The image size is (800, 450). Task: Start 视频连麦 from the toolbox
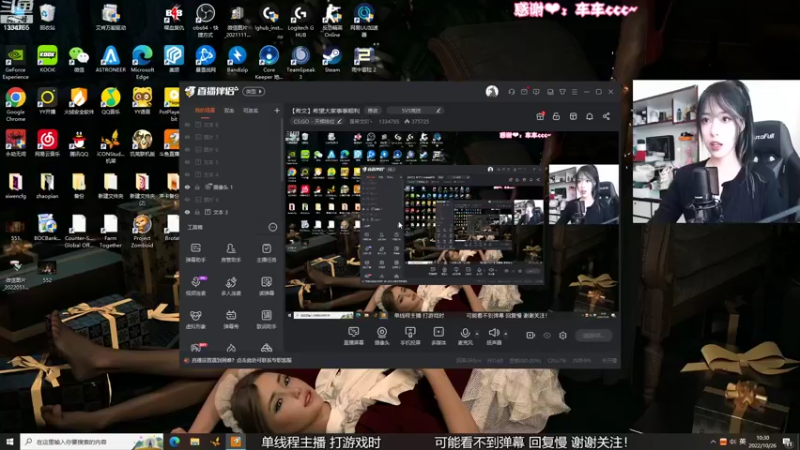click(195, 286)
